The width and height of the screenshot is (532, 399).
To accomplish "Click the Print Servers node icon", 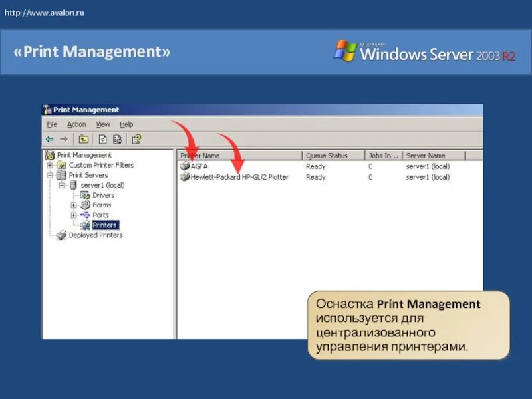I will pyautogui.click(x=61, y=175).
